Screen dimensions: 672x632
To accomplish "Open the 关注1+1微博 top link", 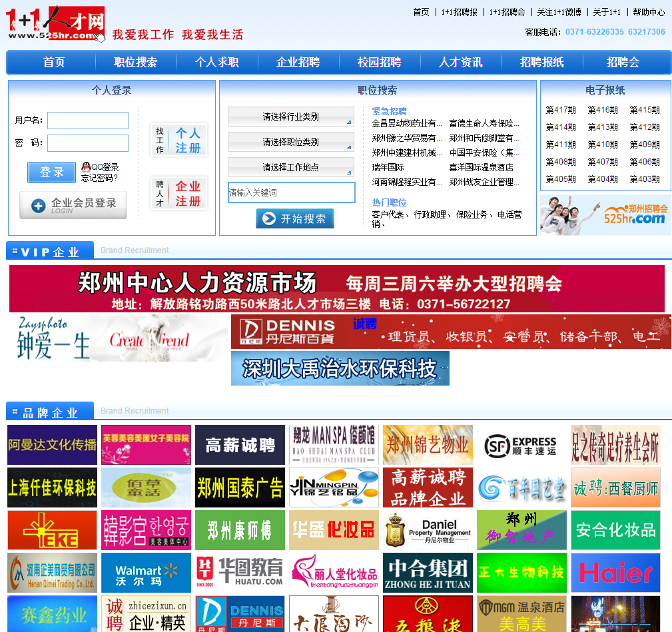I will [x=559, y=12].
